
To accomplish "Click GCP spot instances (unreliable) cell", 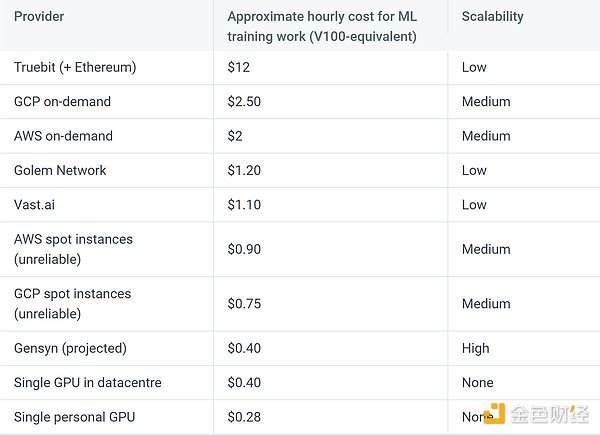I will click(72, 303).
